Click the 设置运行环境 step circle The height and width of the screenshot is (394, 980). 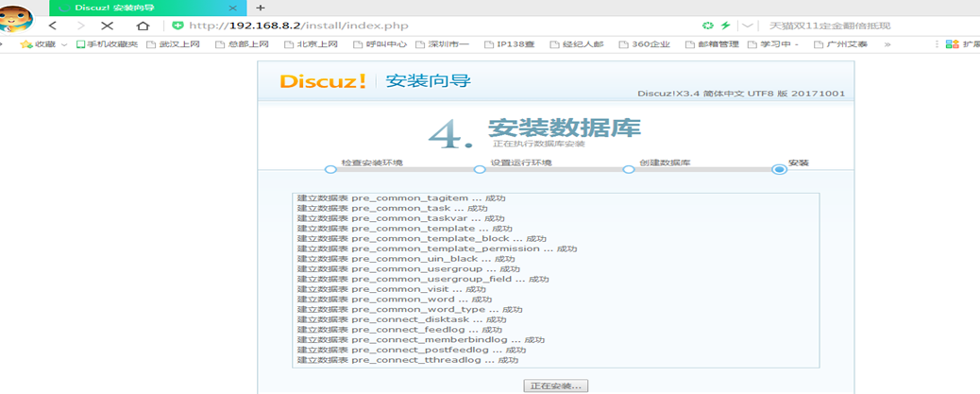[x=480, y=169]
